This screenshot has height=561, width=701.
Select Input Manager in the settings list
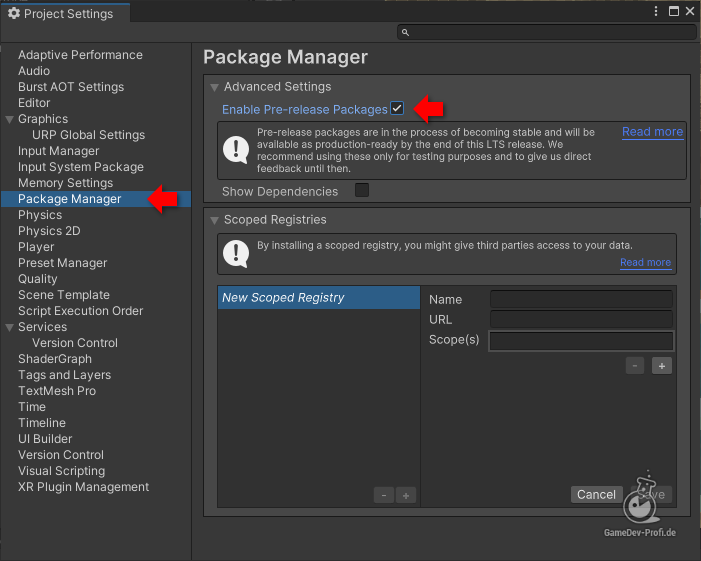pyautogui.click(x=59, y=151)
